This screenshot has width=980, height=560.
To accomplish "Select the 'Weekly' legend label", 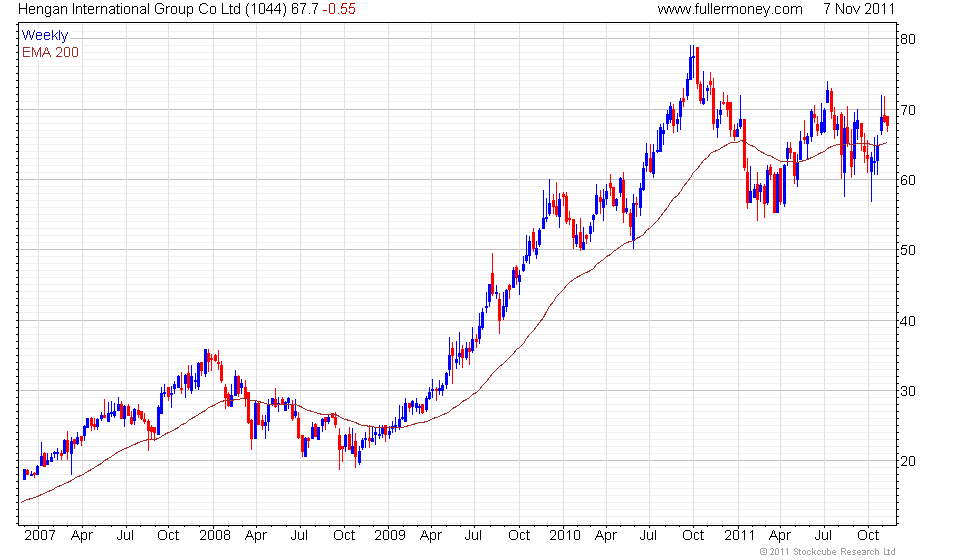I will (x=44, y=36).
